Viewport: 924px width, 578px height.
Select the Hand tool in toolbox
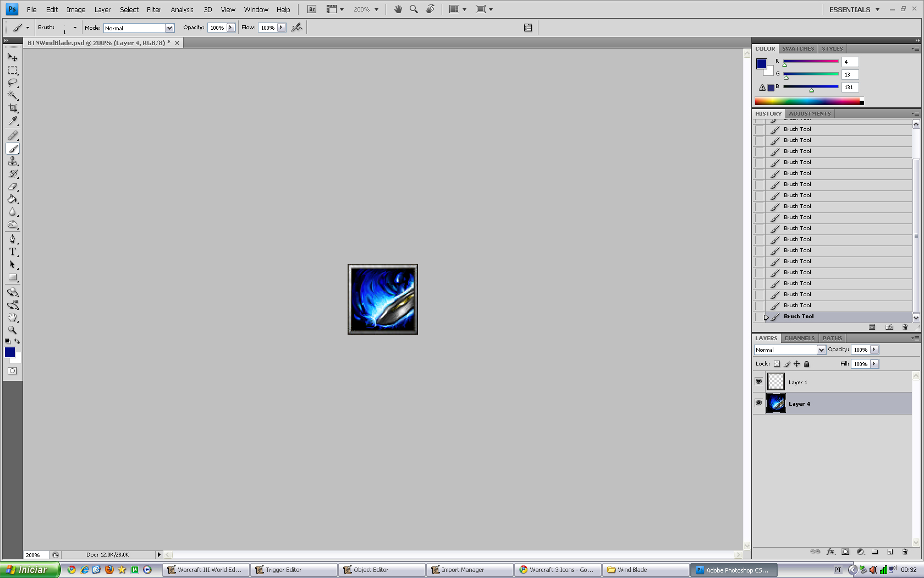[13, 318]
